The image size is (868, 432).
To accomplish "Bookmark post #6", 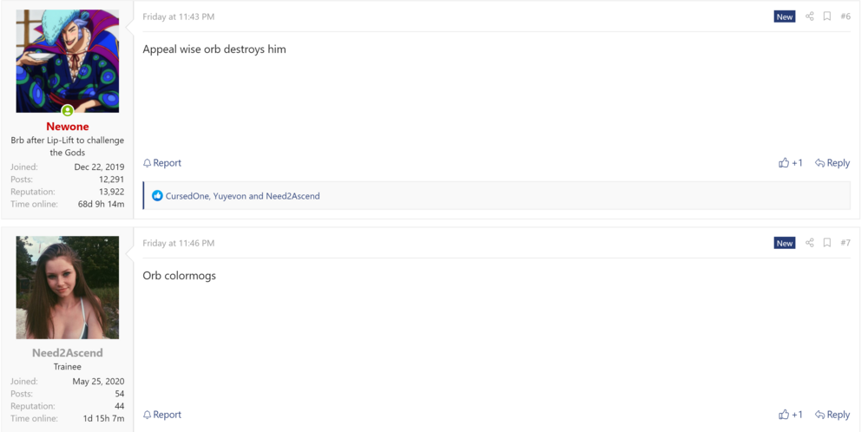I will (x=827, y=16).
